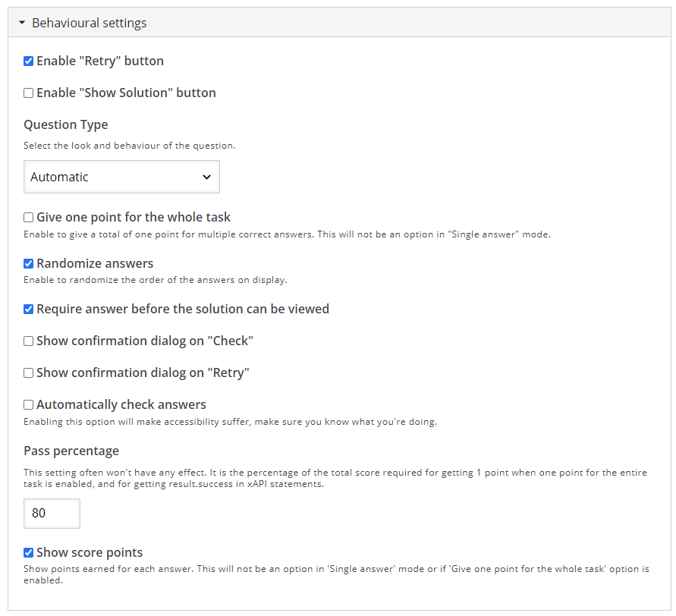Turn on Automatically check answers

pos(29,405)
